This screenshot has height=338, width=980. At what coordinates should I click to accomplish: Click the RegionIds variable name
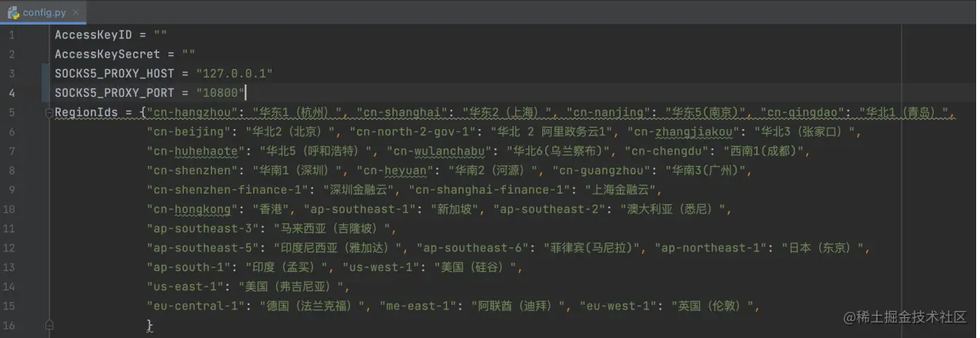[85, 112]
